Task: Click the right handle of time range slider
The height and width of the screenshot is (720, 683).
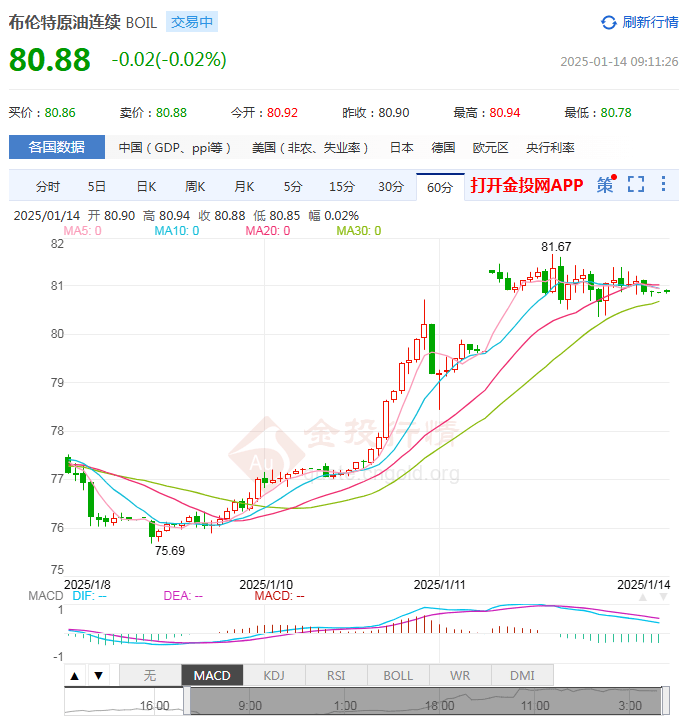Action: tap(665, 701)
